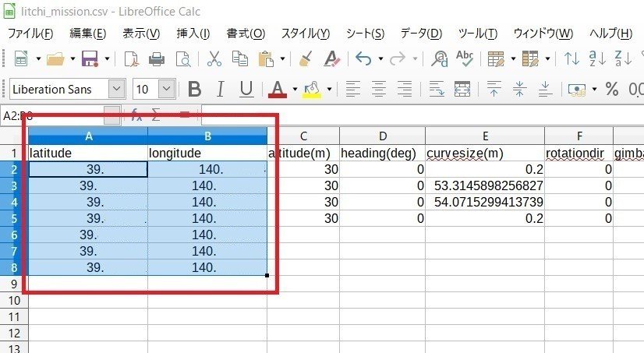Expand the Column options arrow

(547, 58)
